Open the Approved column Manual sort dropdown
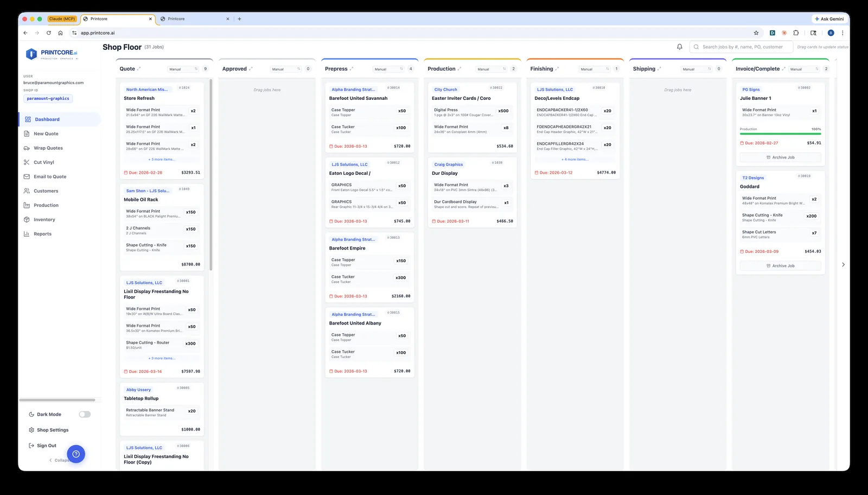 click(x=286, y=69)
